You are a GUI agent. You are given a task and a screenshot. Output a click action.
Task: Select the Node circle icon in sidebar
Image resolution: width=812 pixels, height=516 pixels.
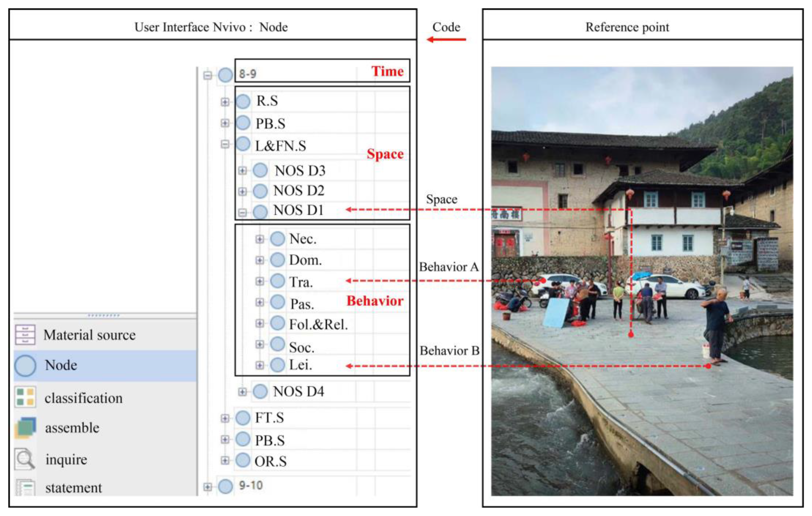tap(25, 365)
